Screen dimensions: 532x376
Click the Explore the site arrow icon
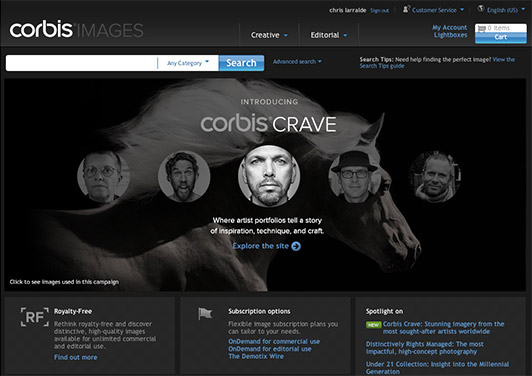(x=296, y=246)
